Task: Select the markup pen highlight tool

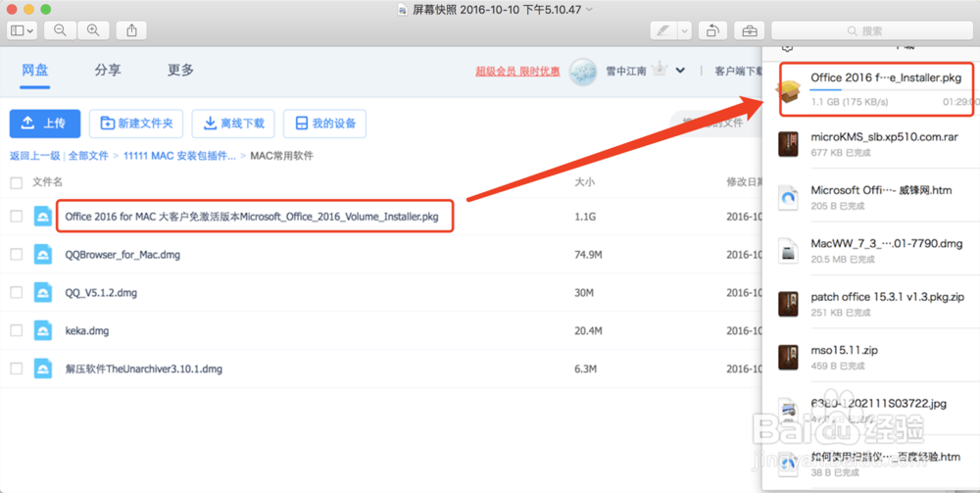Action: [663, 30]
